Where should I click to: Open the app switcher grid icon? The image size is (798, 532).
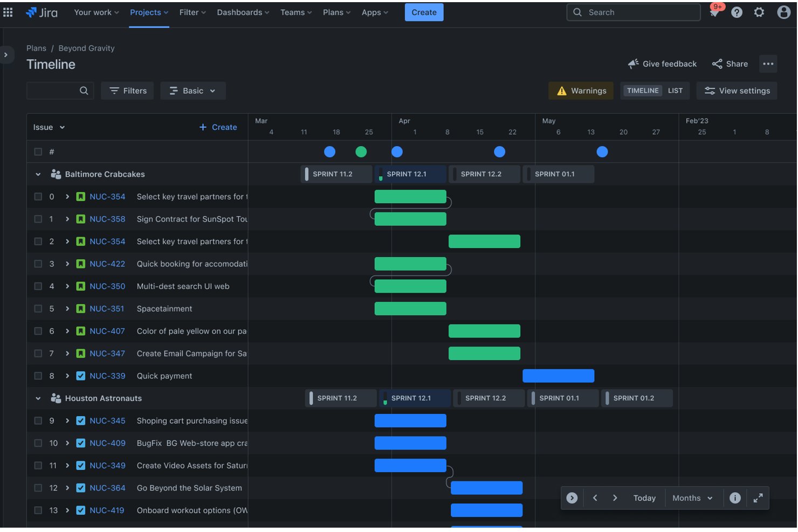point(8,12)
